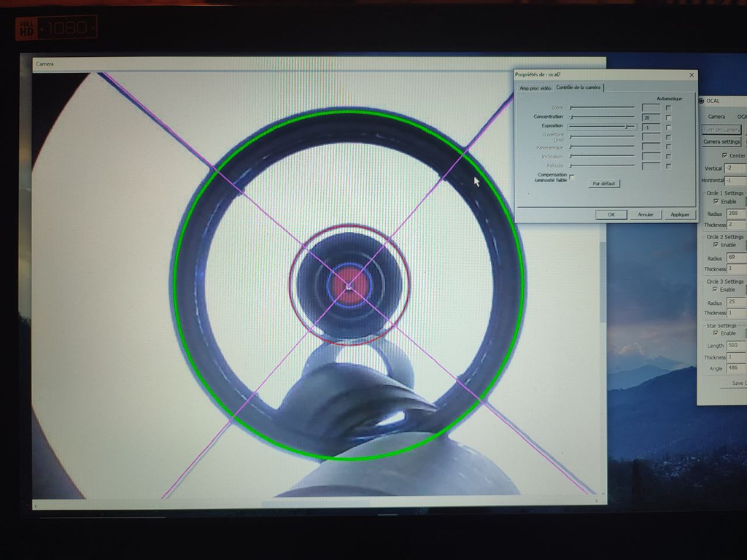Select the Contrôle de la caméra tab
This screenshot has width=747, height=560.
pyautogui.click(x=578, y=87)
